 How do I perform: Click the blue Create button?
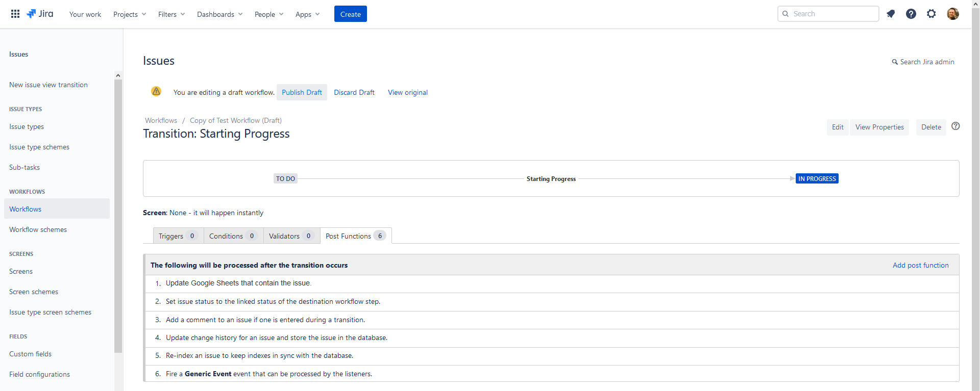point(350,14)
